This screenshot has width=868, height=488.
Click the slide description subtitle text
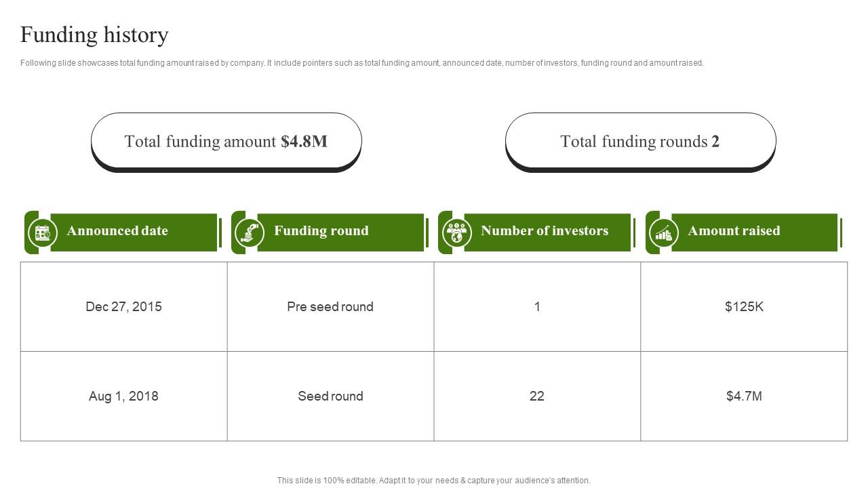[362, 63]
